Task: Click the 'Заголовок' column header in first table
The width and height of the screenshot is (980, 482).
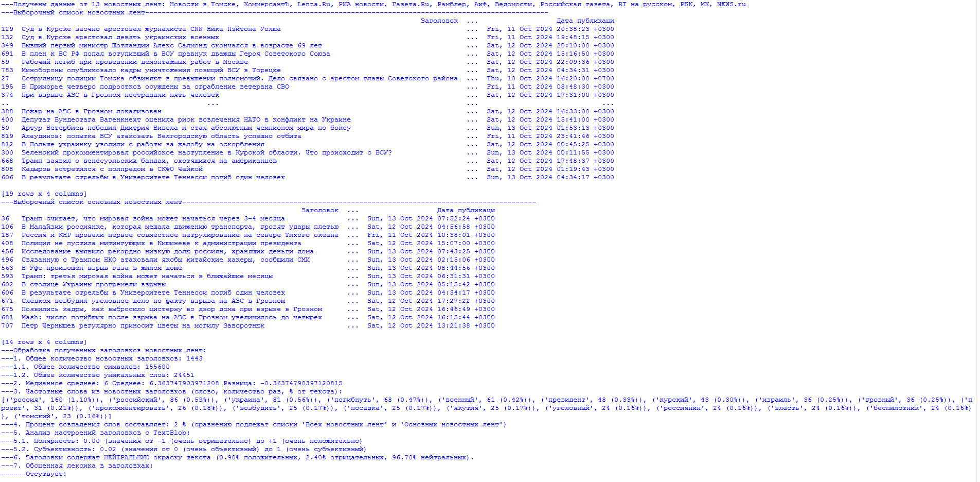Action: coord(439,21)
